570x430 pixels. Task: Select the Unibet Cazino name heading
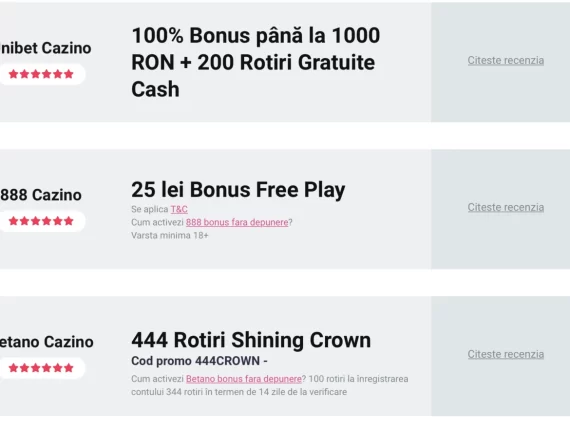45,48
